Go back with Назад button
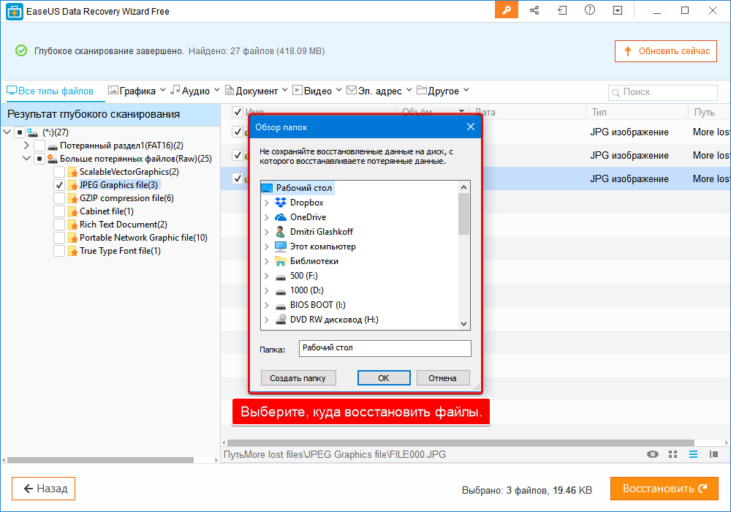The height and width of the screenshot is (512, 731). click(43, 488)
